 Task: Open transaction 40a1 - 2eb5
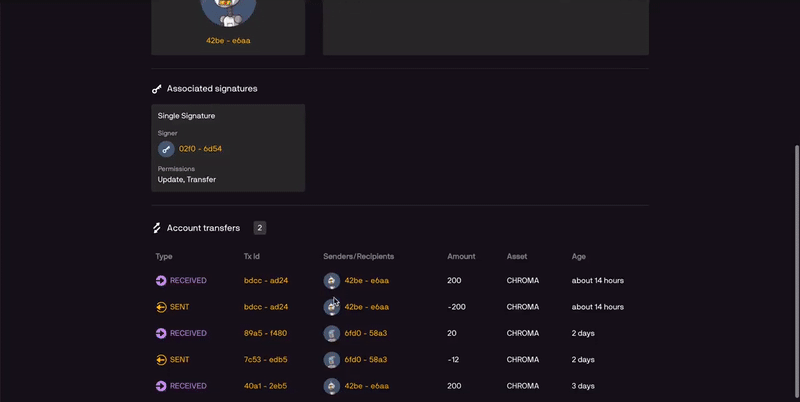[x=266, y=385]
